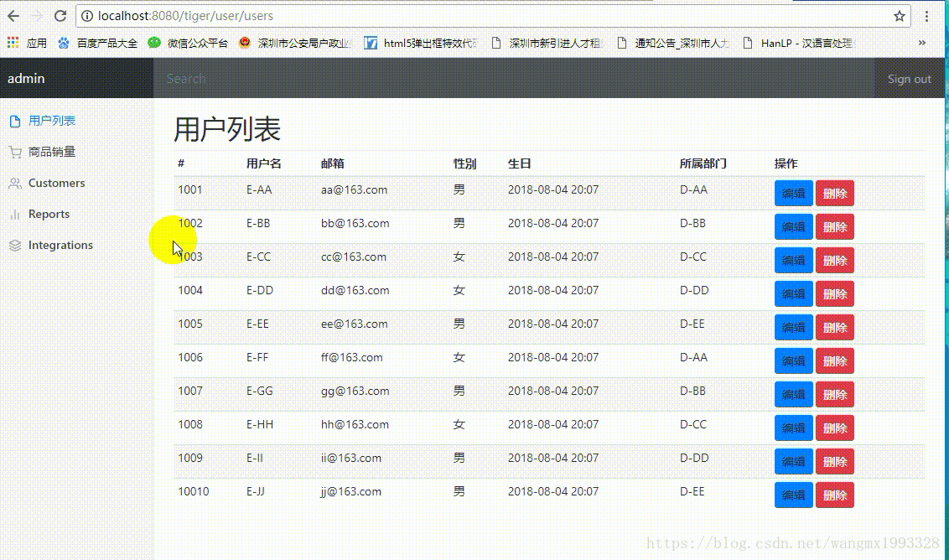Edit user 1003 with the 编辑 button
This screenshot has height=560, width=949.
click(793, 261)
